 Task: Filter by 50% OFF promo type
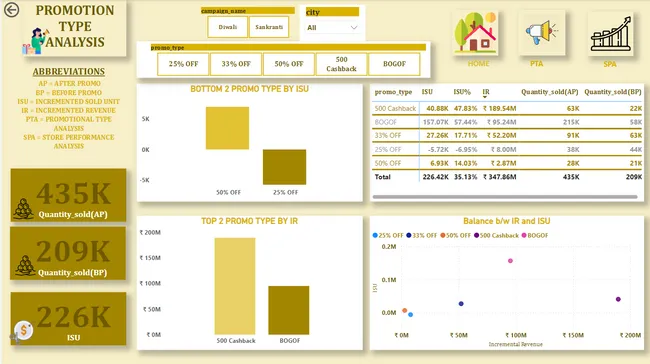(x=289, y=64)
